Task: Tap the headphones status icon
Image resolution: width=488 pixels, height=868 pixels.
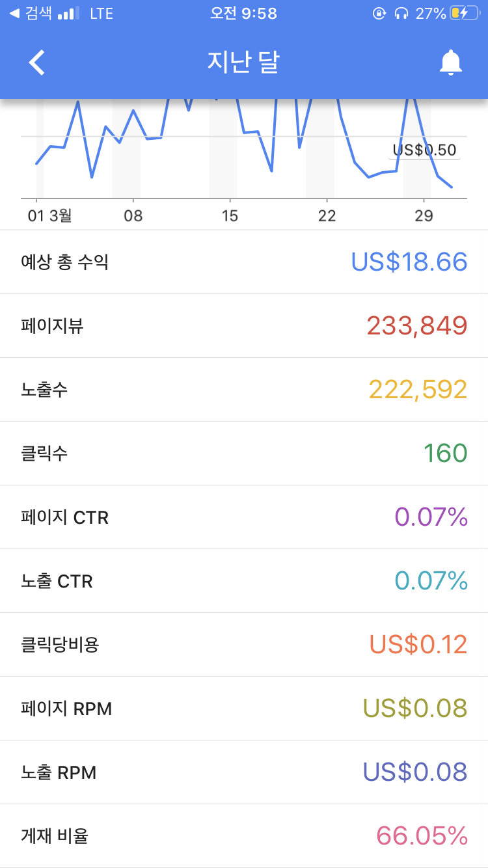Action: 401,13
